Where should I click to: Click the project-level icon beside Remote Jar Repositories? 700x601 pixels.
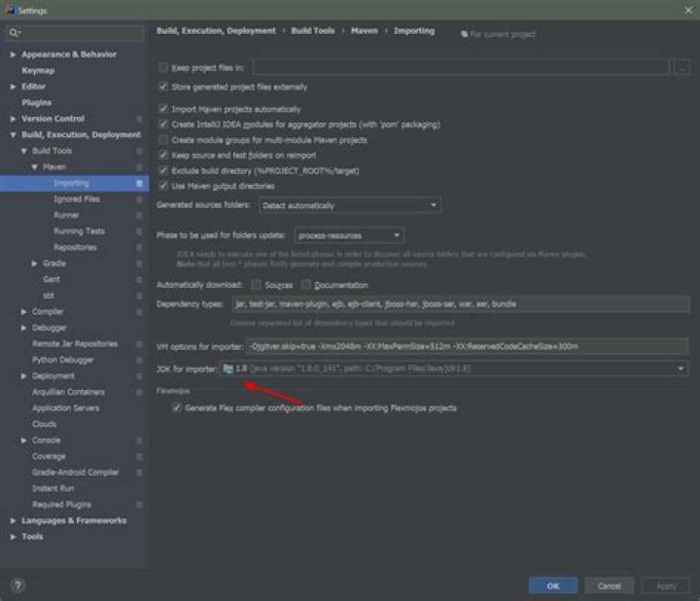(139, 344)
